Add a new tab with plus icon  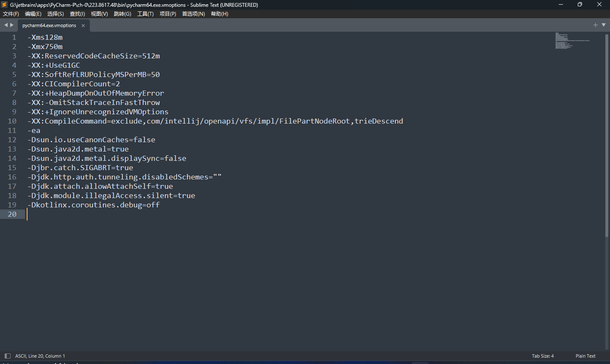tap(596, 25)
